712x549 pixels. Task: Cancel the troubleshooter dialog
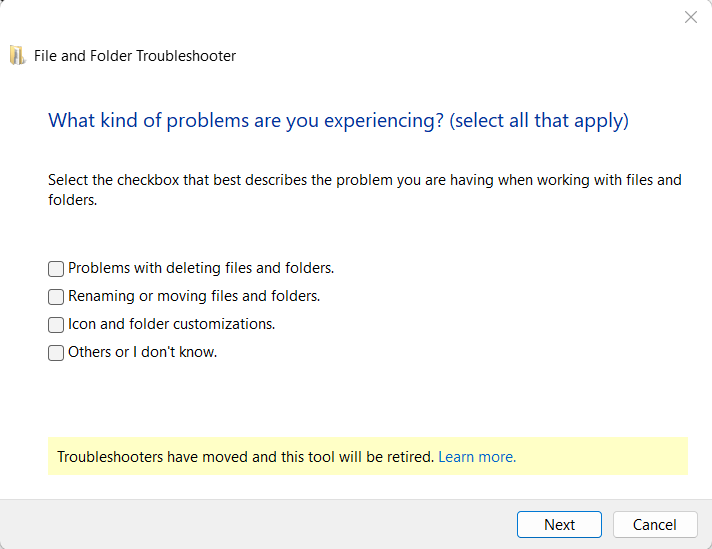point(655,525)
